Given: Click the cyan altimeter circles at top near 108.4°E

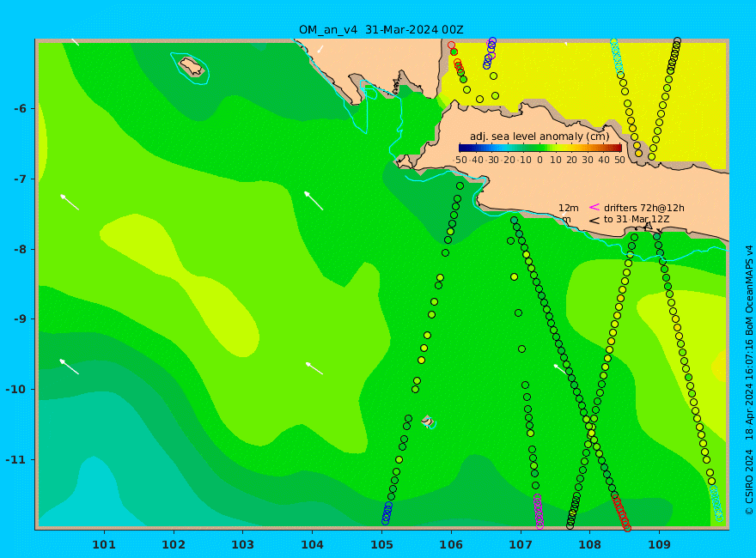Looking at the screenshot, I should (x=616, y=57).
